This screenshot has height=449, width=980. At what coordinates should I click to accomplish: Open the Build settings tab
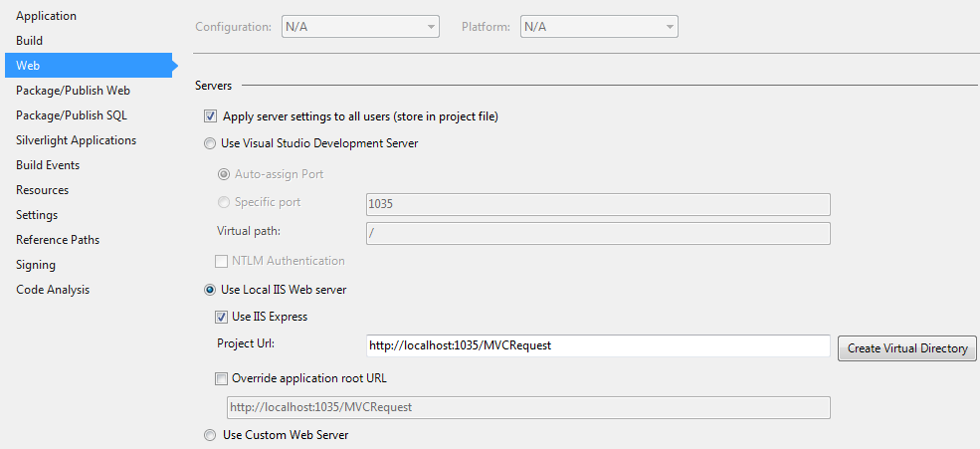coord(30,41)
